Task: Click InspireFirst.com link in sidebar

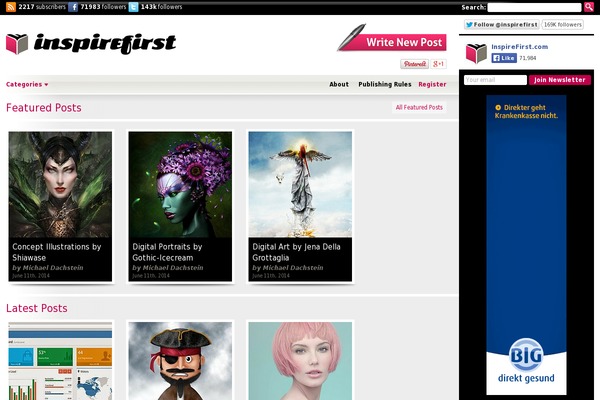Action: click(x=520, y=47)
